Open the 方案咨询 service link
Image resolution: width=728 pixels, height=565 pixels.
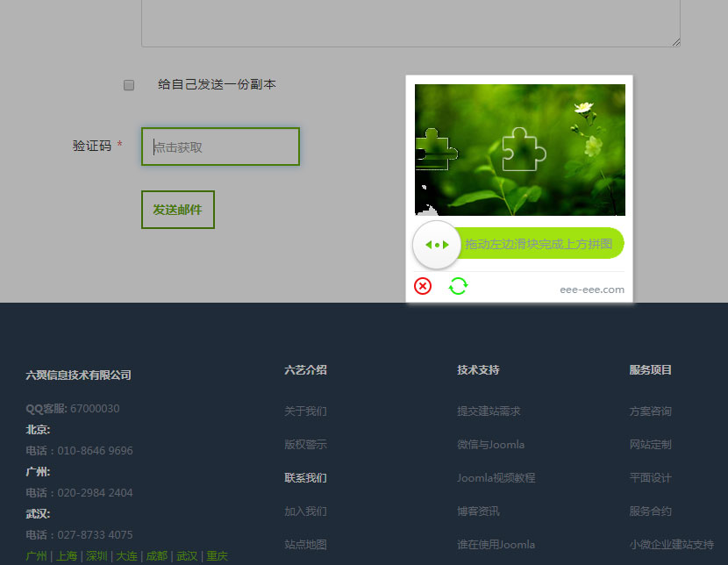[650, 411]
